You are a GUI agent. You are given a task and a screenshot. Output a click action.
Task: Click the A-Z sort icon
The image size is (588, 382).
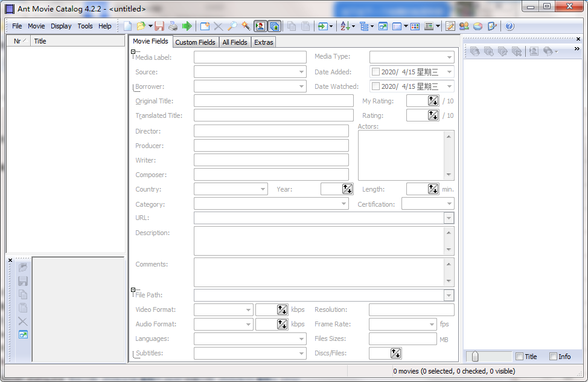[345, 27]
